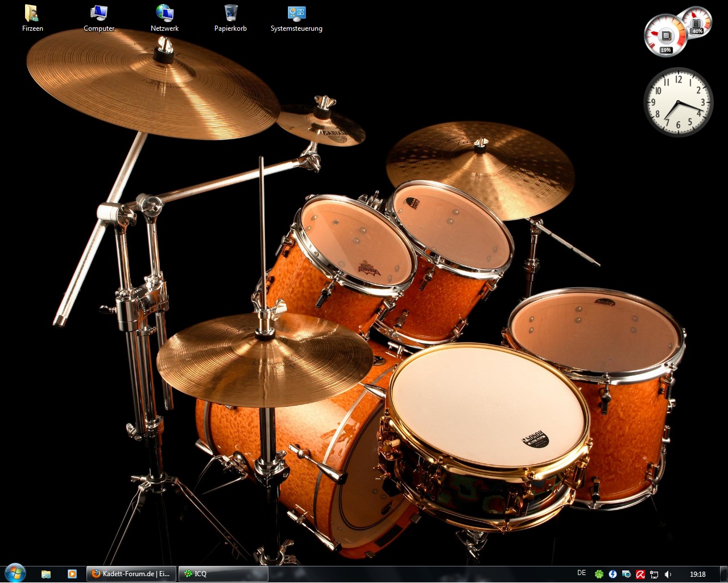Open the red Avira umbrella tray icon
Screen dimensions: 728x583
coord(640,574)
